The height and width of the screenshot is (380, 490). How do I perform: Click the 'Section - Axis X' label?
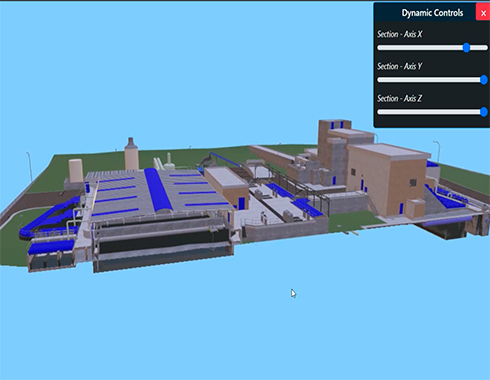pos(400,34)
